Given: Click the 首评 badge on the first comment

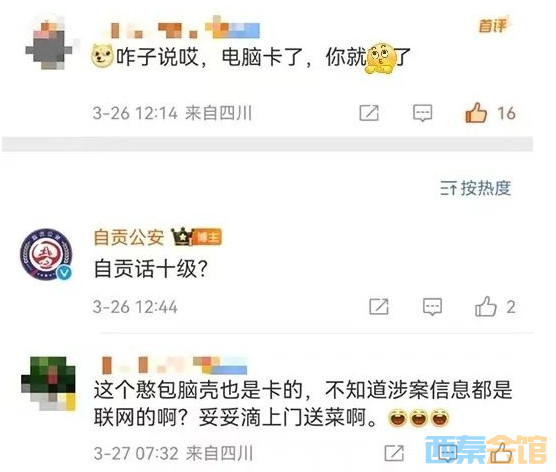Looking at the screenshot, I should pyautogui.click(x=493, y=26).
